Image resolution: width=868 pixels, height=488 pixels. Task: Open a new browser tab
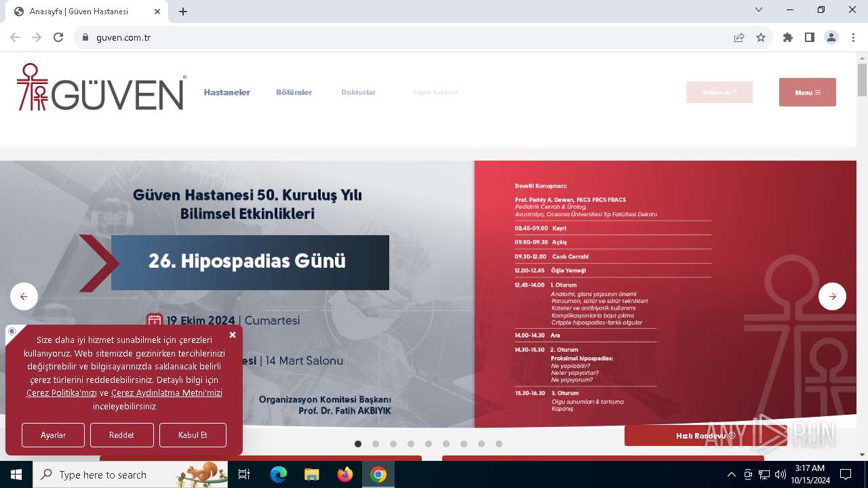click(x=183, y=12)
